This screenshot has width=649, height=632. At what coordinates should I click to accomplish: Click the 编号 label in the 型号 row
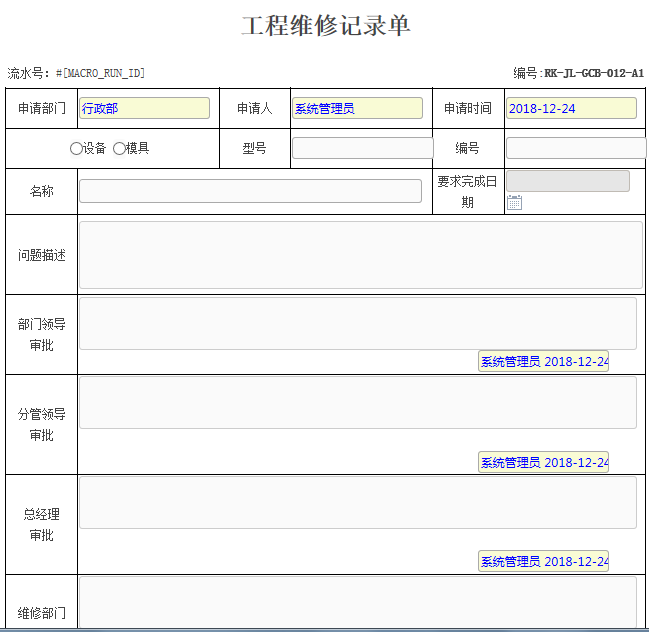(x=467, y=148)
